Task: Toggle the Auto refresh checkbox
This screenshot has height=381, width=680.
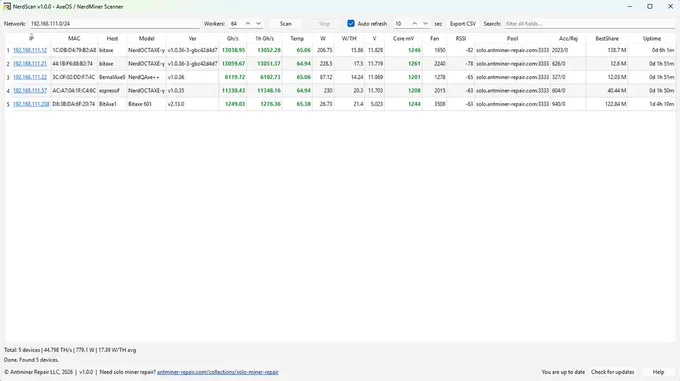Action: point(351,23)
